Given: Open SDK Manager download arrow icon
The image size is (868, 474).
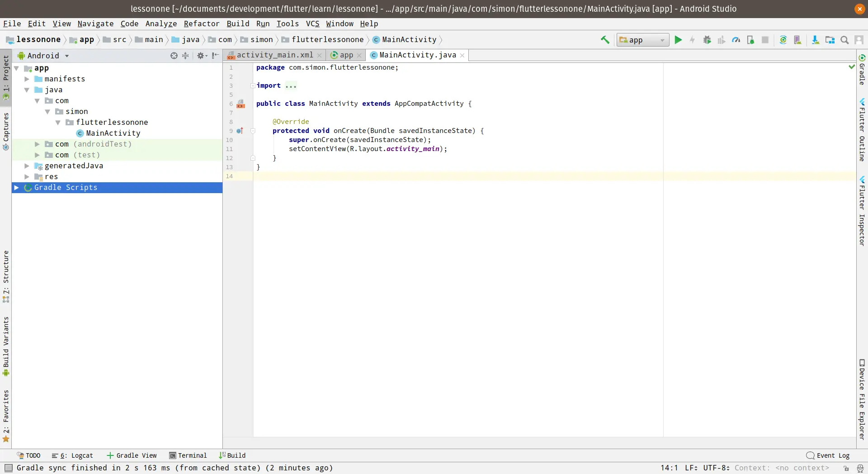Looking at the screenshot, I should coord(815,40).
